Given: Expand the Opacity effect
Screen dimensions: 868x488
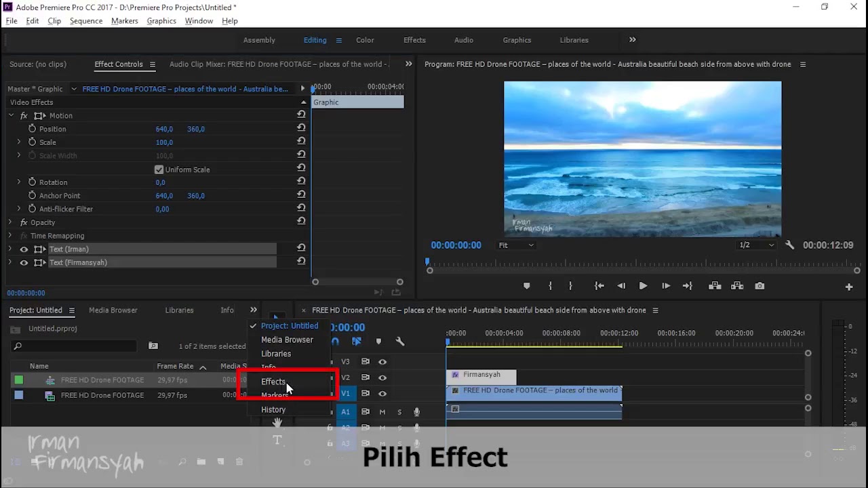Looking at the screenshot, I should point(10,222).
